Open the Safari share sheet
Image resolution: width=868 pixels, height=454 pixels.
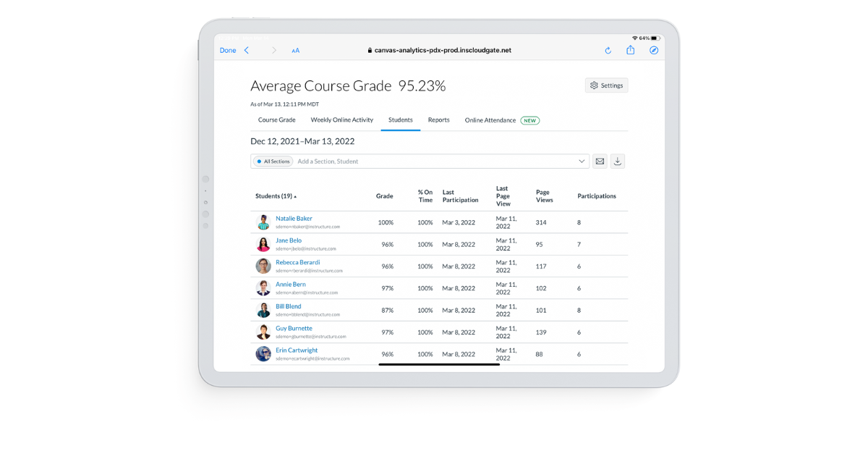point(630,50)
